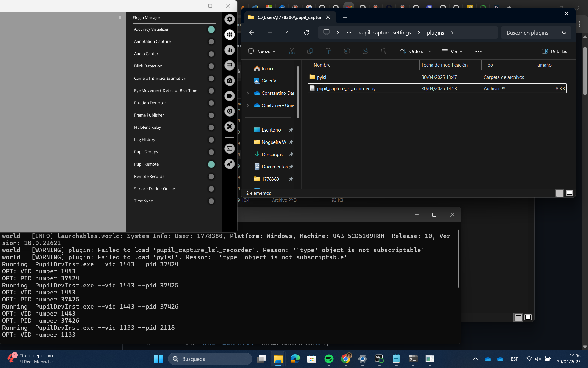Enable the Time Sync plugin
588x368 pixels.
(211, 201)
